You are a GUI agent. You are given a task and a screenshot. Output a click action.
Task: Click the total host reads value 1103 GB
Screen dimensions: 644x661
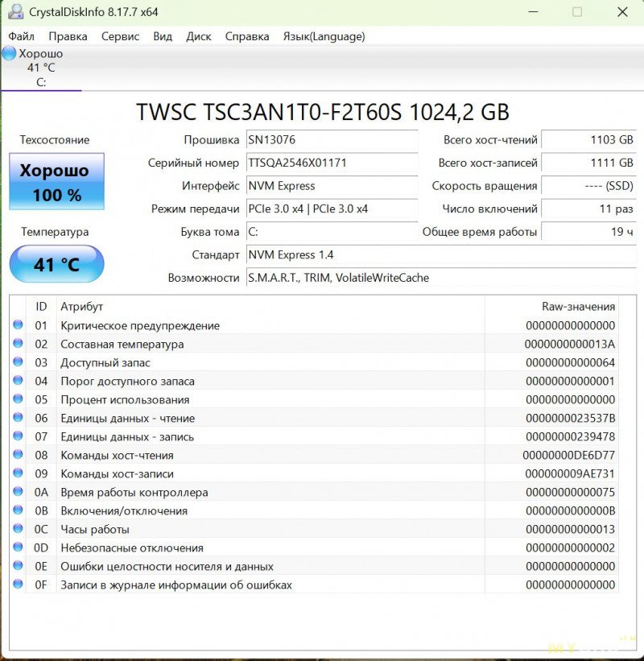point(588,140)
